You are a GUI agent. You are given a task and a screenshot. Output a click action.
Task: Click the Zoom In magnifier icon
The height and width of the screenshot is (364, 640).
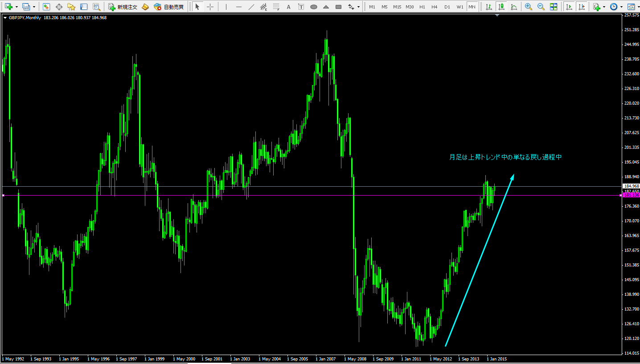529,7
